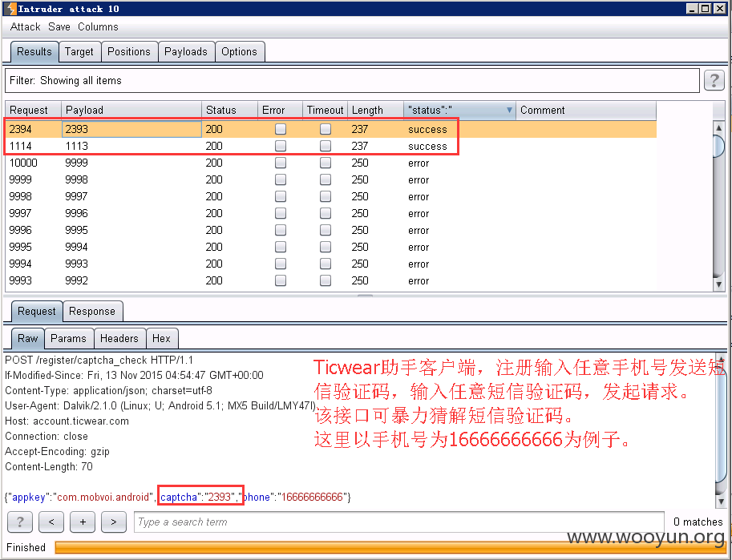This screenshot has width=732, height=560.
Task: Select result row with payload 9998
Action: [x=330, y=179]
